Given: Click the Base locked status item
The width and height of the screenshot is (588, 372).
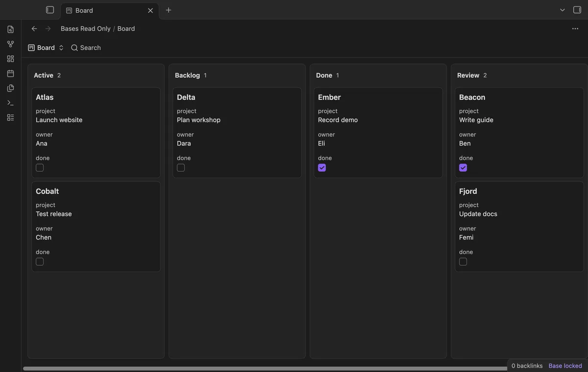Looking at the screenshot, I should [565, 366].
